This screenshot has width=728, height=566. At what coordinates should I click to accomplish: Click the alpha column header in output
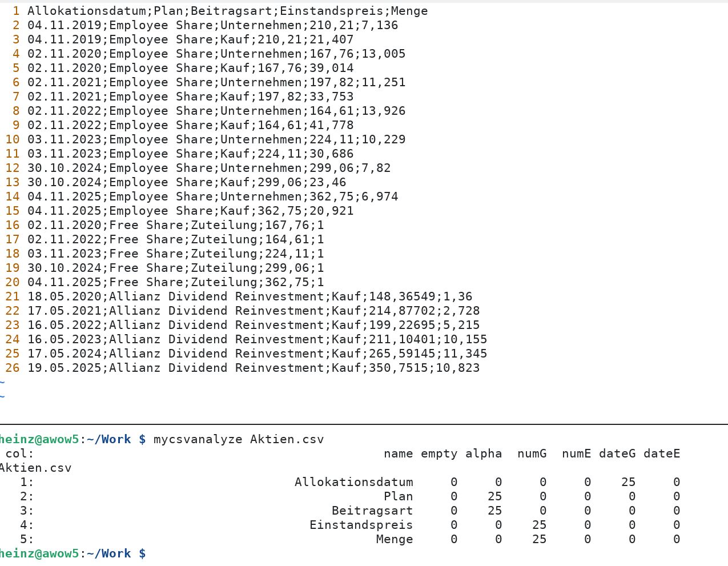coord(483,453)
